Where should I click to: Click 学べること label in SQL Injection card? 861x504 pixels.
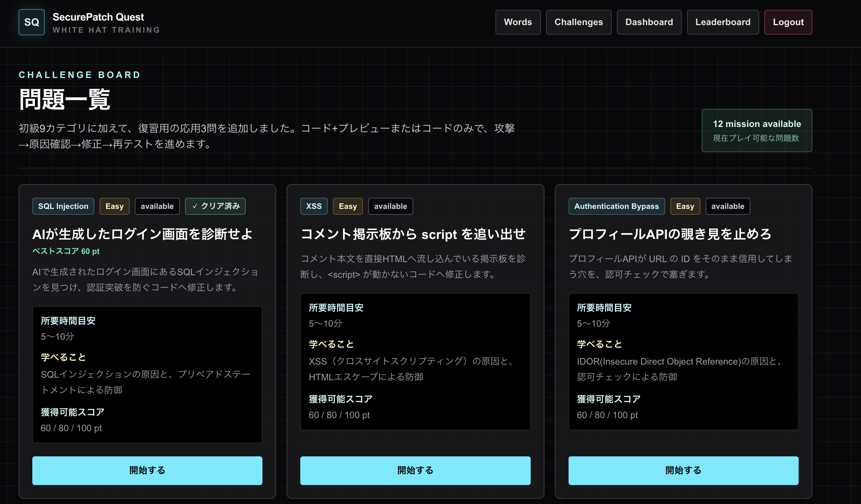[63, 357]
